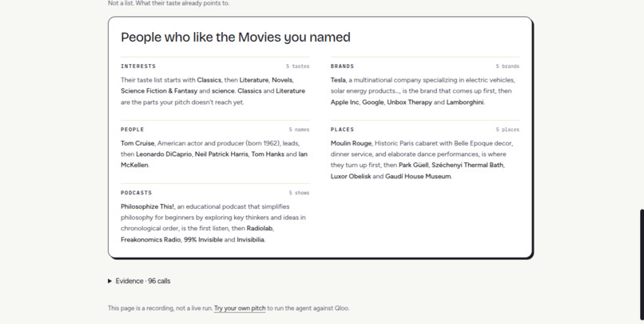The image size is (644, 324).
Task: Click the name Tom Cruise
Action: point(137,143)
